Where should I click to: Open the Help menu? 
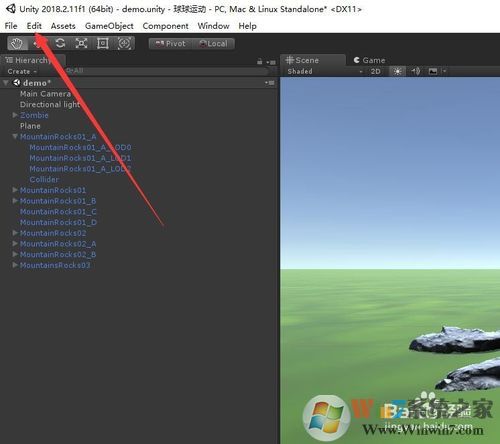(x=247, y=26)
